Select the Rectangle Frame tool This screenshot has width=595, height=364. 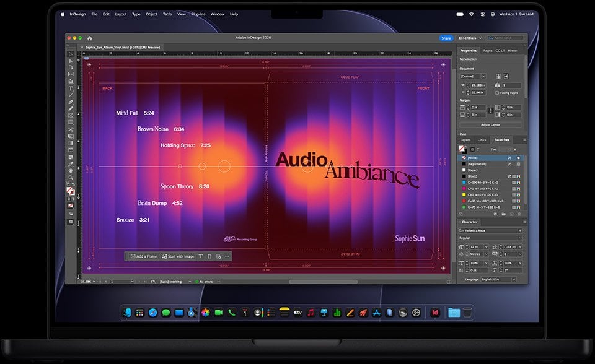pyautogui.click(x=71, y=116)
